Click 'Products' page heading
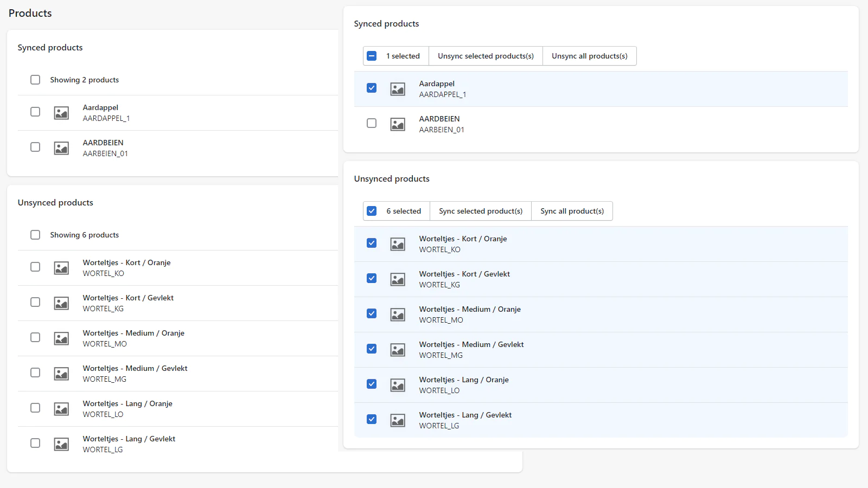 (30, 13)
